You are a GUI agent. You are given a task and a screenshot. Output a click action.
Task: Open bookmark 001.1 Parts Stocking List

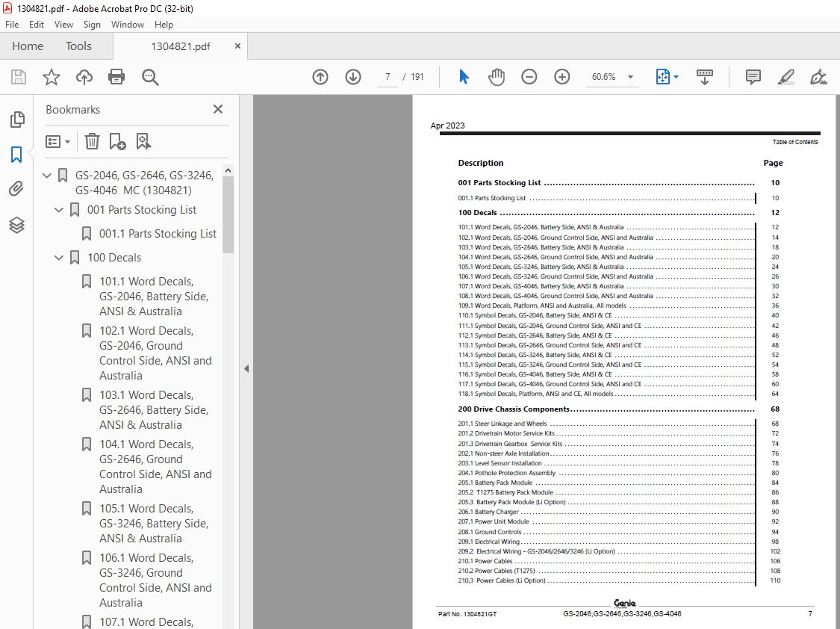click(x=158, y=234)
